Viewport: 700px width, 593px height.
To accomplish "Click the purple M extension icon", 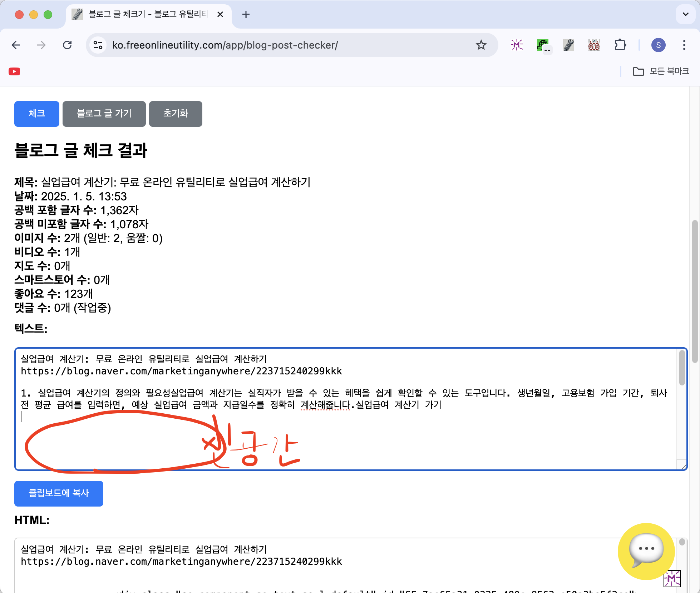I will (517, 45).
